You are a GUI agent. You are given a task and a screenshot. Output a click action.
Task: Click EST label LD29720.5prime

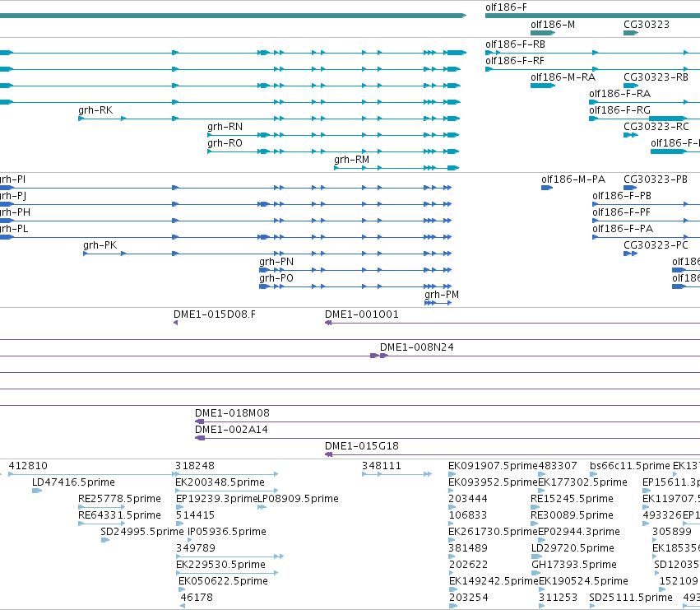573,548
